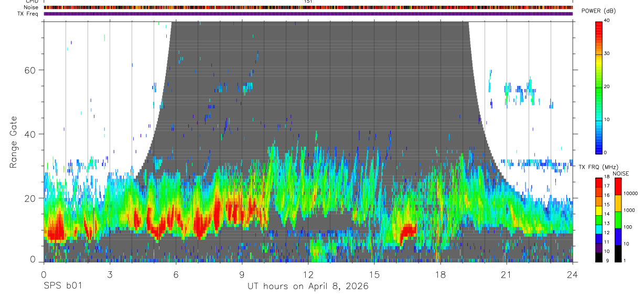This screenshot has width=644, height=297.
Task: Click the 21 UT hour tick label
Action: click(507, 274)
